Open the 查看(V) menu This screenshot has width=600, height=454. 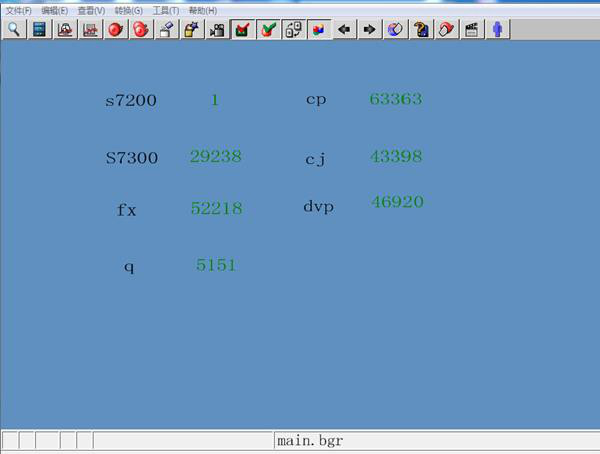[91, 11]
